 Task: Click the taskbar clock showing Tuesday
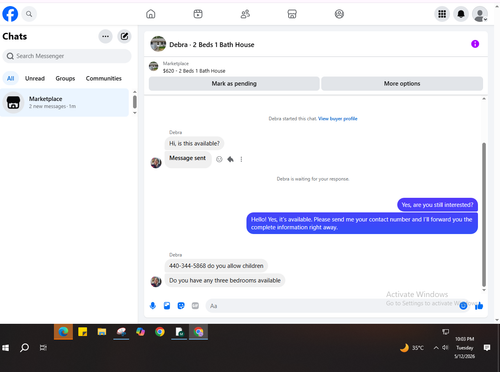tap(465, 348)
